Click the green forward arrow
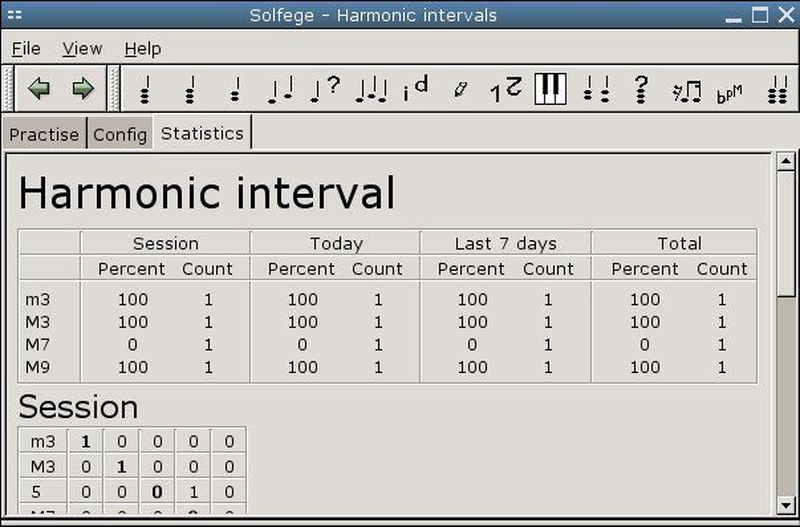The width and height of the screenshot is (800, 527). click(83, 89)
